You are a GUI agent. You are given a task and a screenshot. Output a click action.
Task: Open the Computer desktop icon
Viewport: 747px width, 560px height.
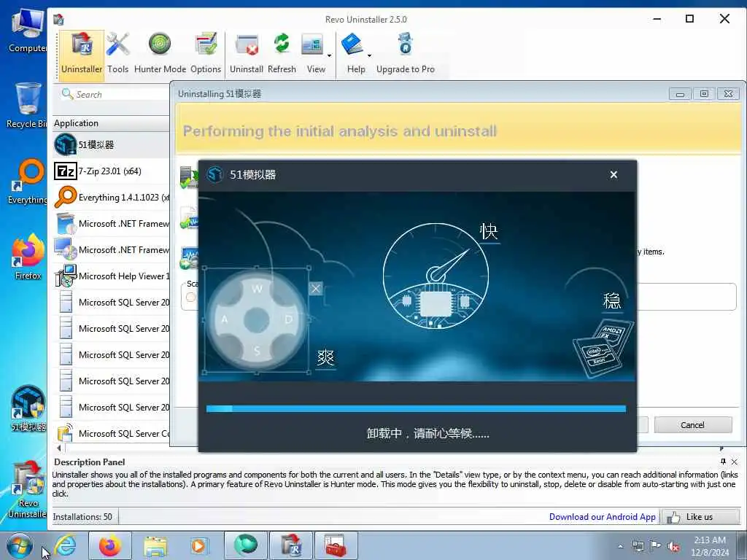tap(28, 31)
